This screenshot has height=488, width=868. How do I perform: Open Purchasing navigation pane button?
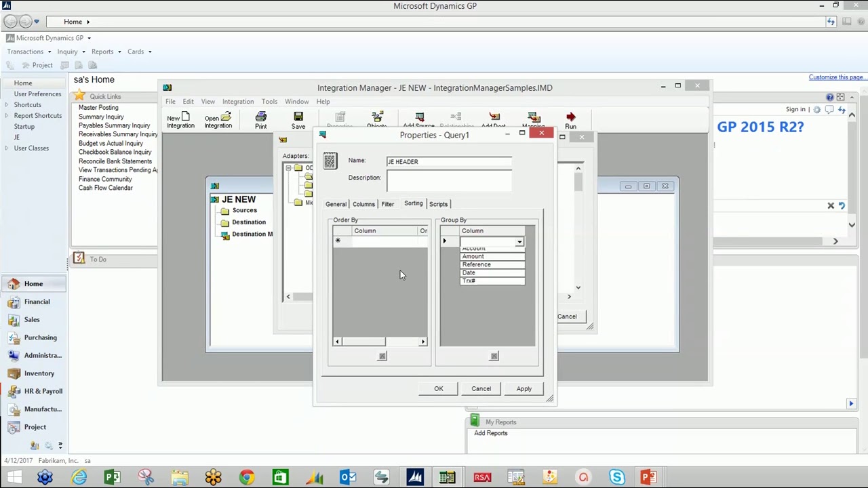(x=34, y=338)
